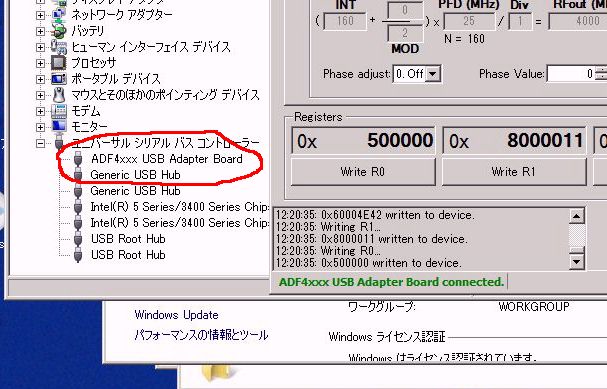Expand the network adapter tree node
This screenshot has height=389, width=607.
[40, 15]
